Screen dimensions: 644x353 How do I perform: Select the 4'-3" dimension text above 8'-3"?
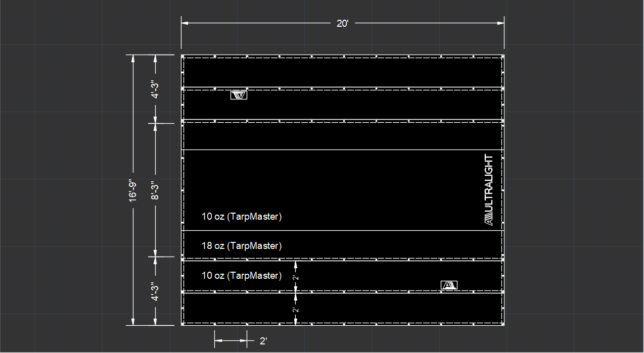point(155,89)
